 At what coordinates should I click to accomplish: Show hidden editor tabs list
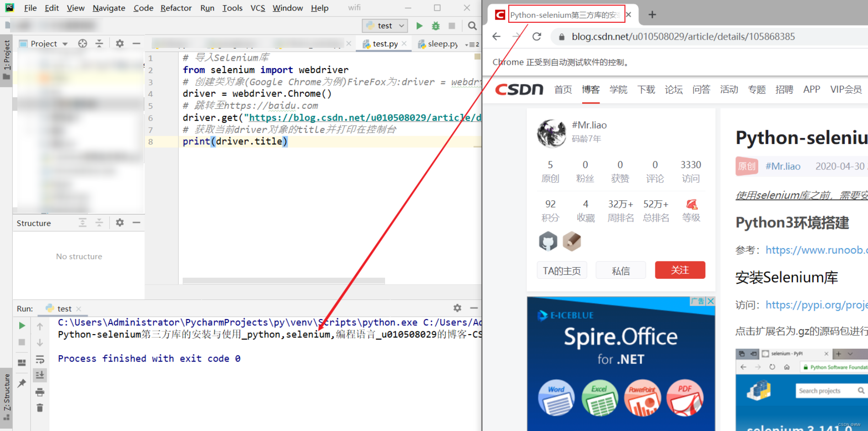coord(472,44)
